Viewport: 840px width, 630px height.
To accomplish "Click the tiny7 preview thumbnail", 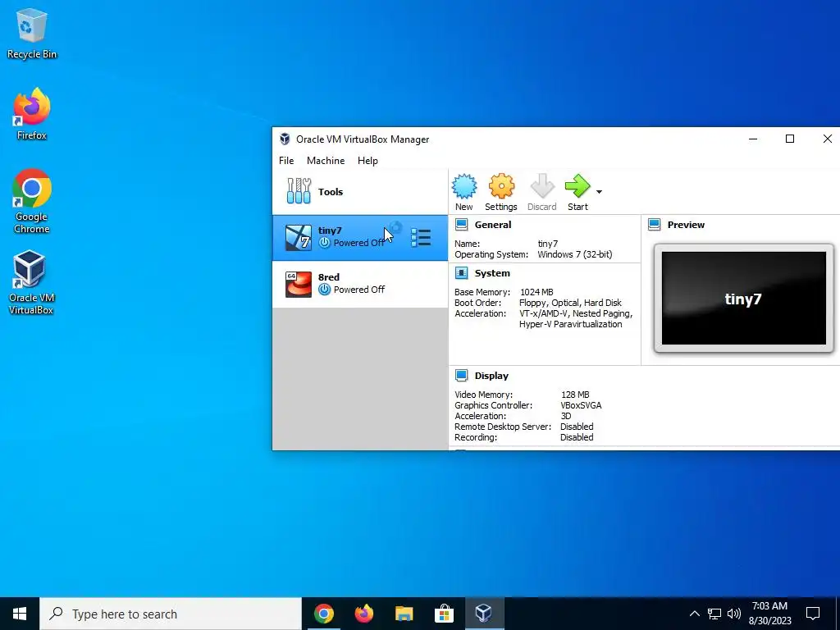I will 743,299.
